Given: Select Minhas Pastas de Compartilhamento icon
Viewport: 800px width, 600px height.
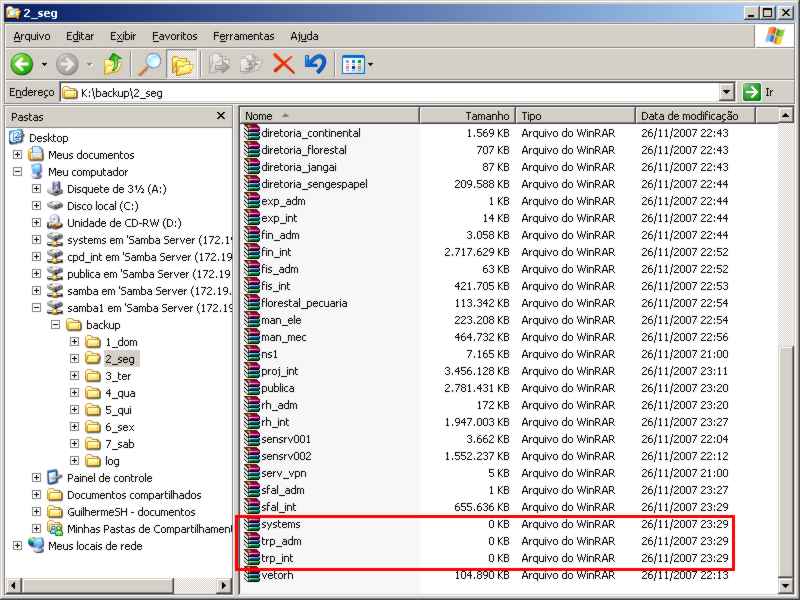Looking at the screenshot, I should pos(55,529).
